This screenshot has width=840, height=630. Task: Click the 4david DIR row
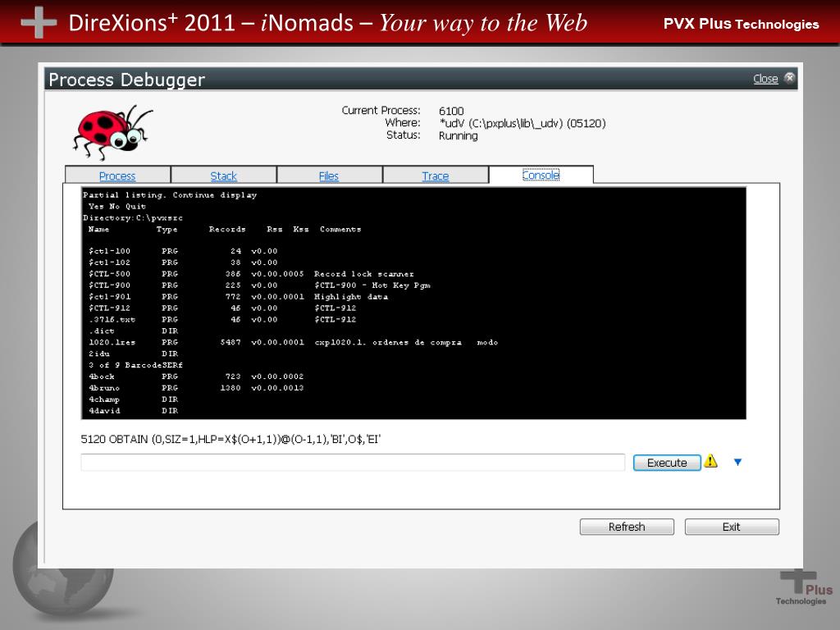pyautogui.click(x=134, y=411)
